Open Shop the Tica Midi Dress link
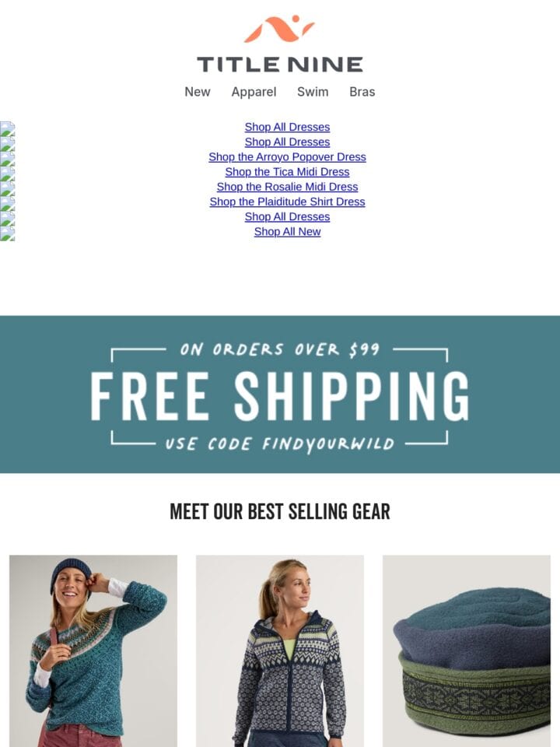This screenshot has width=560, height=747. [x=287, y=172]
